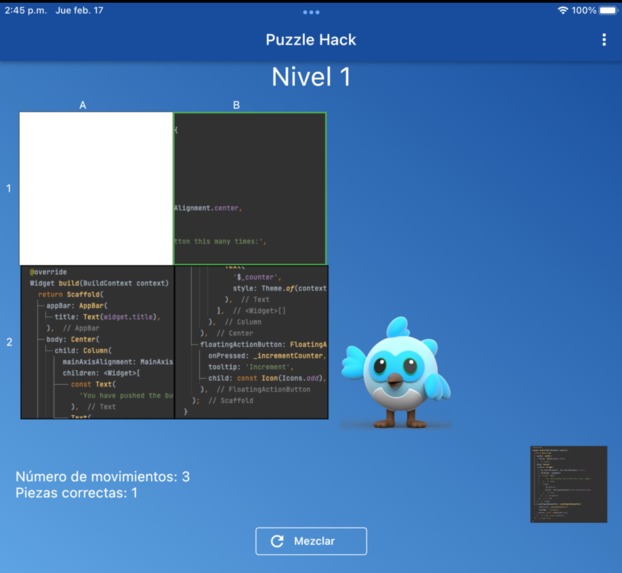Tap the Mezclar shuffle button
622x573 pixels.
311,541
